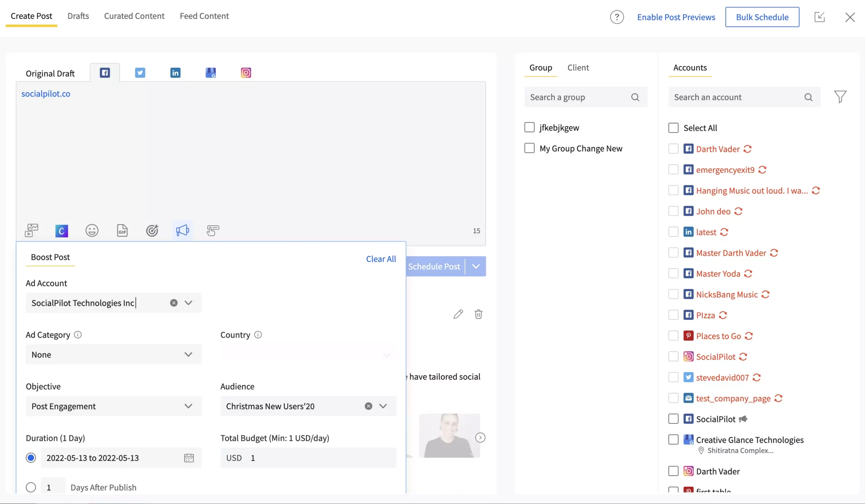This screenshot has height=504, width=865.
Task: Switch to the Drafts tab
Action: coord(78,16)
